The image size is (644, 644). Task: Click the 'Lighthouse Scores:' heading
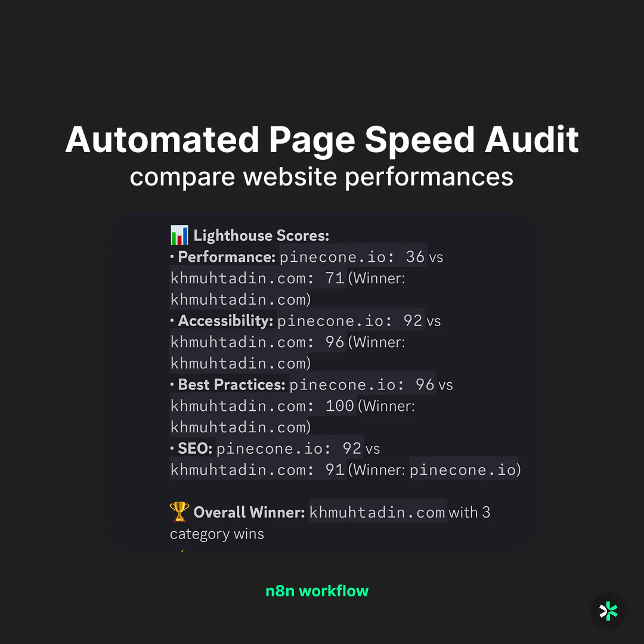coord(261,236)
